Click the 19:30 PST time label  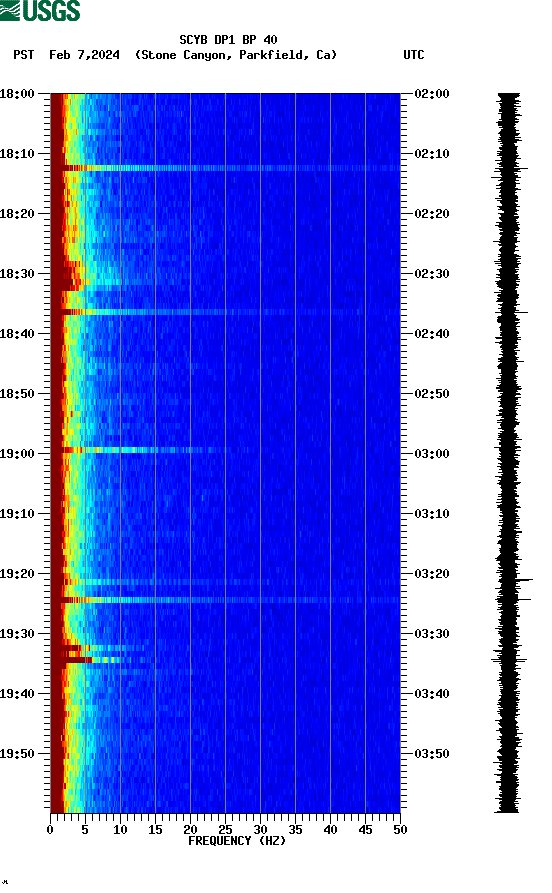tap(17, 634)
